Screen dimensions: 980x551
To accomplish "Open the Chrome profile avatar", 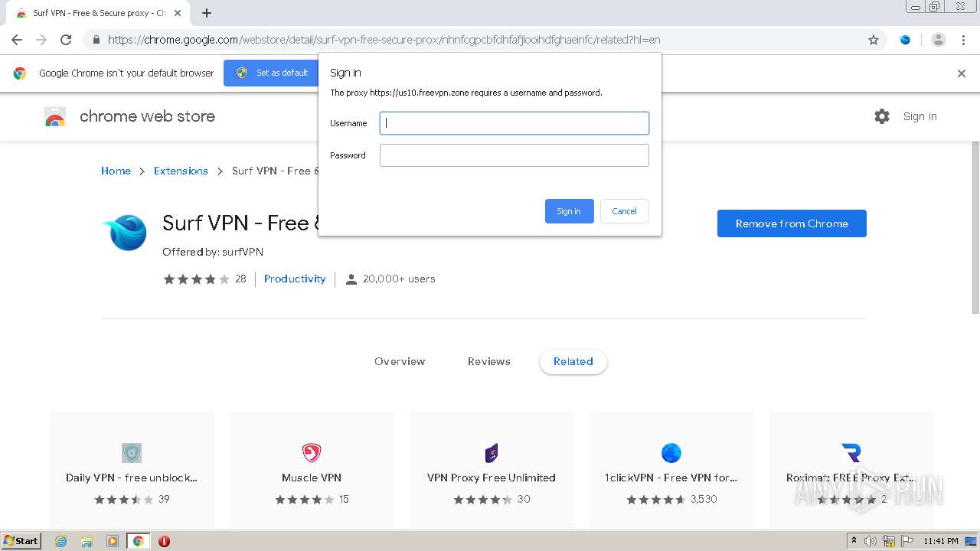I will coord(939,40).
